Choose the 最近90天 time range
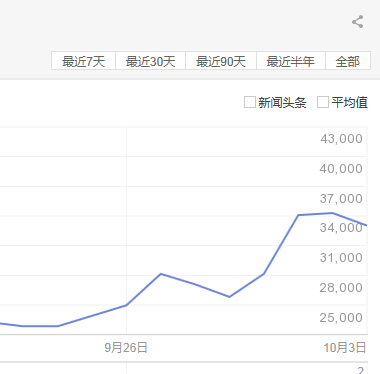The height and width of the screenshot is (374, 380). (221, 61)
